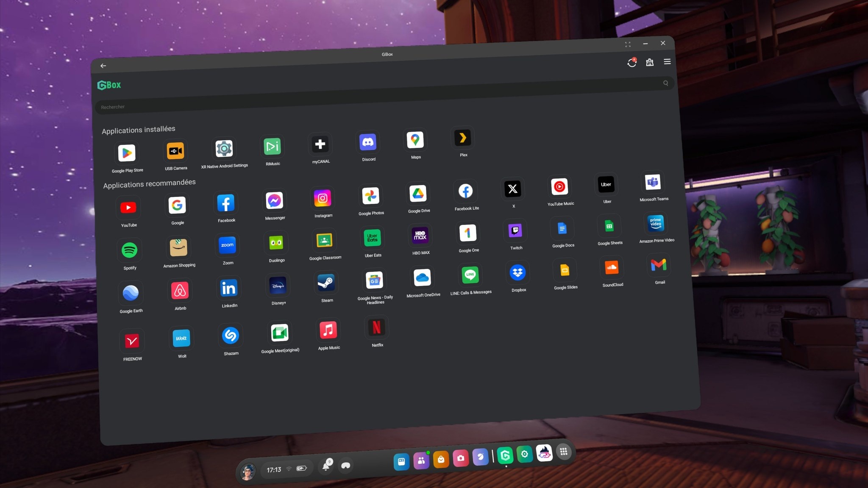Viewport: 868px width, 488px height.
Task: Open Google News Daily Headlines
Action: (x=374, y=280)
